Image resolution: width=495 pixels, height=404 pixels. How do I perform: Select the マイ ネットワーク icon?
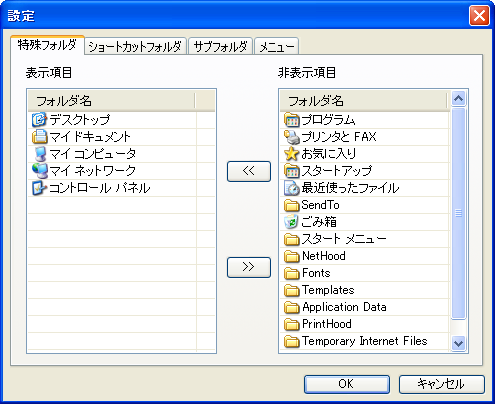coord(40,171)
